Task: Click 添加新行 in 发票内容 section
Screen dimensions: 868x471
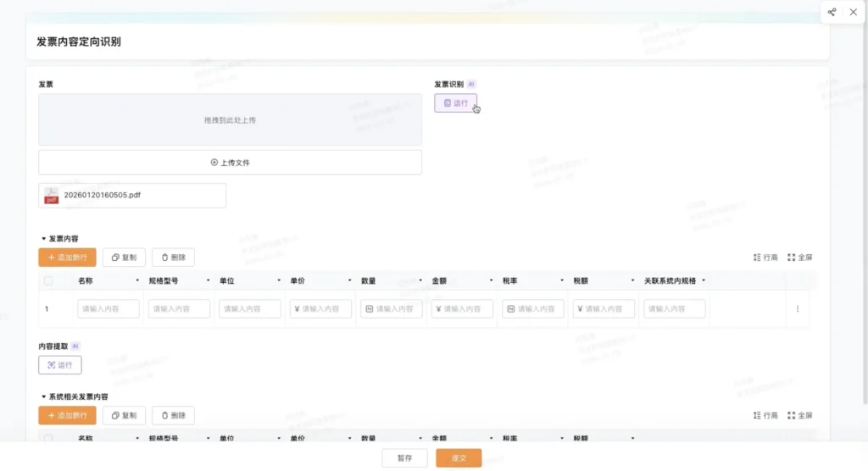Action: pyautogui.click(x=67, y=258)
